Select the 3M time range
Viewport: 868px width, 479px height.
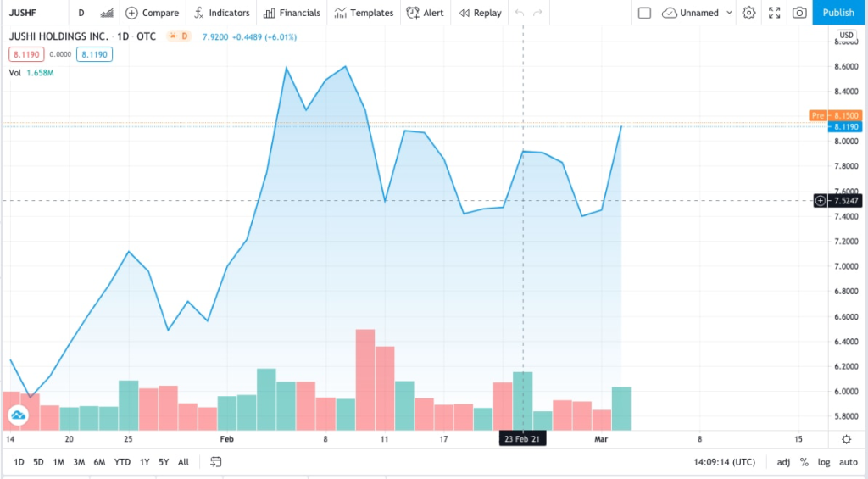pyautogui.click(x=79, y=462)
